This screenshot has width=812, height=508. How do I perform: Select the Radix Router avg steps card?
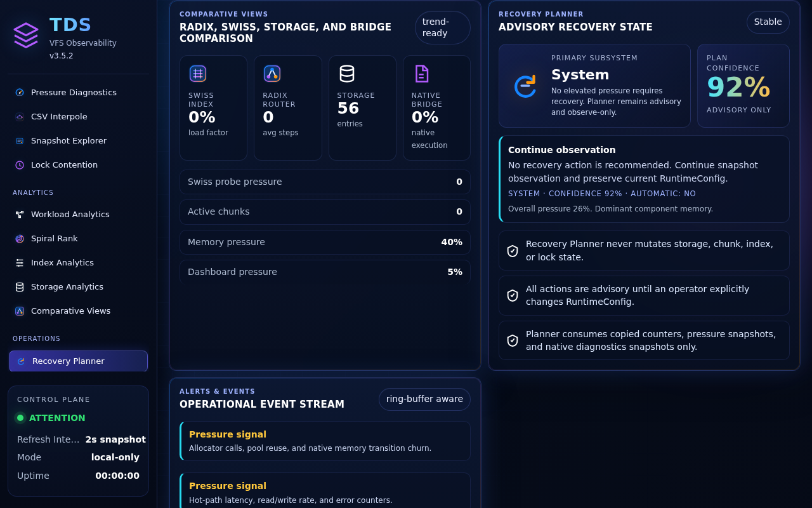pos(288,108)
